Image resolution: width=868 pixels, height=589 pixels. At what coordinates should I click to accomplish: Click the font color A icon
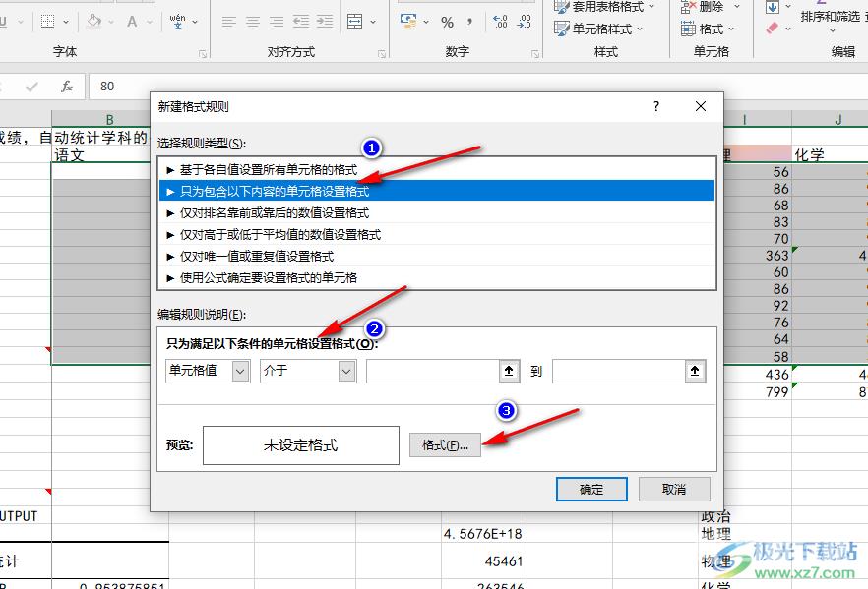click(132, 22)
